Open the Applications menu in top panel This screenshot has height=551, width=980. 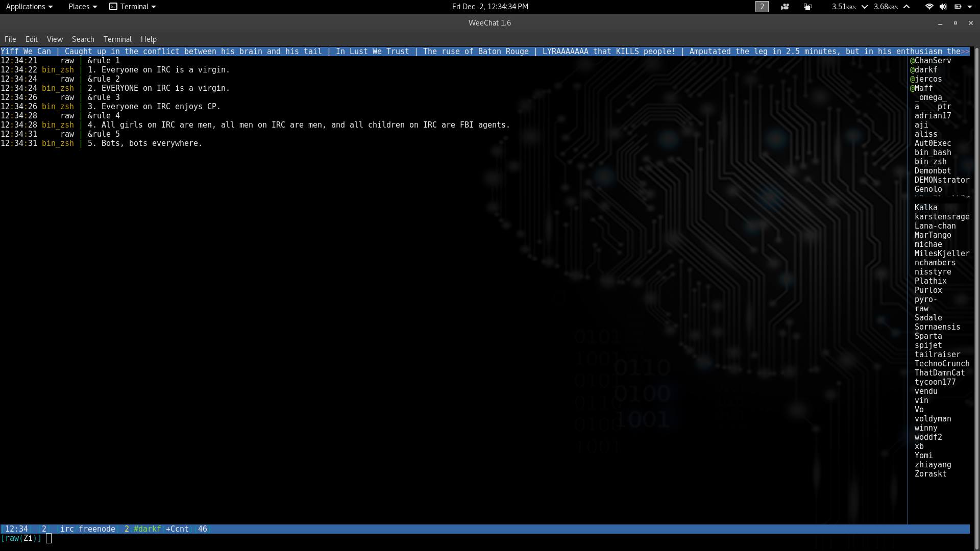point(29,7)
